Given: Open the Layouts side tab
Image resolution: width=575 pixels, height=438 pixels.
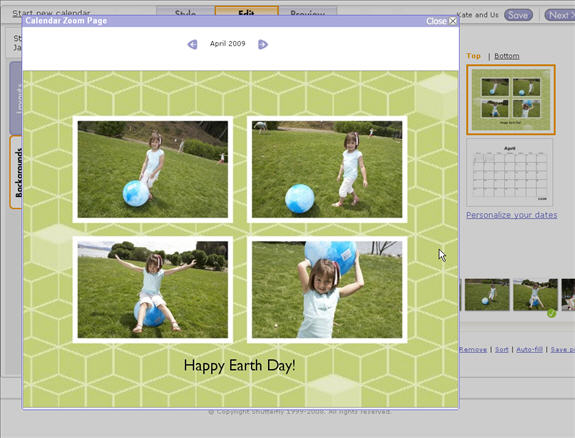Looking at the screenshot, I should (16, 98).
